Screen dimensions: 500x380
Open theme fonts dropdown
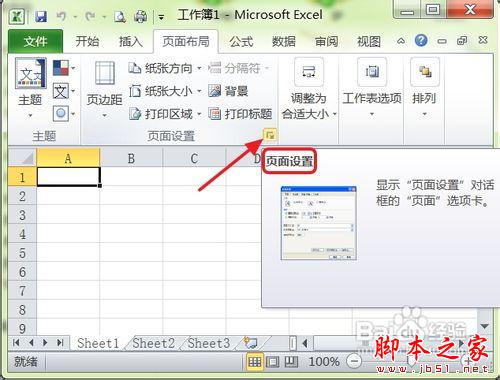(x=64, y=91)
